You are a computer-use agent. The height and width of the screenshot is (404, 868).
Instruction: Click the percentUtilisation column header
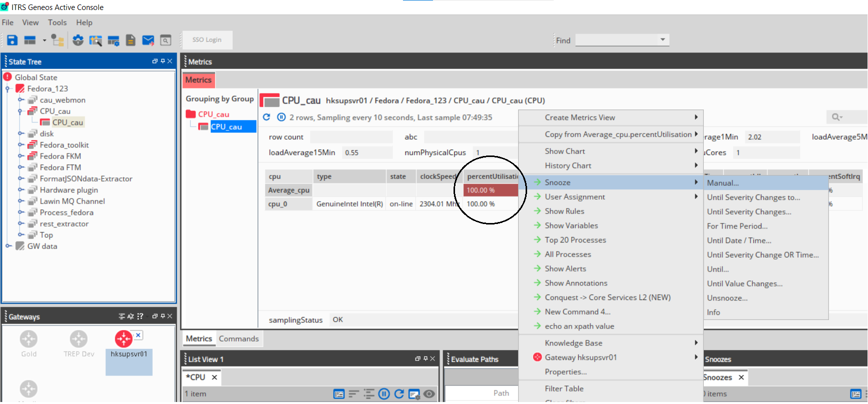pyautogui.click(x=491, y=176)
